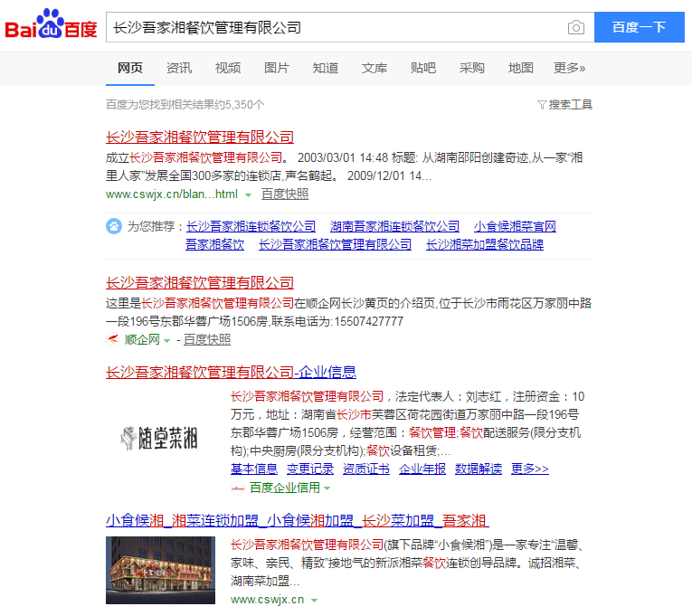Click the 湖南吾家湘连锁餐饮公司 suggestion

click(394, 226)
